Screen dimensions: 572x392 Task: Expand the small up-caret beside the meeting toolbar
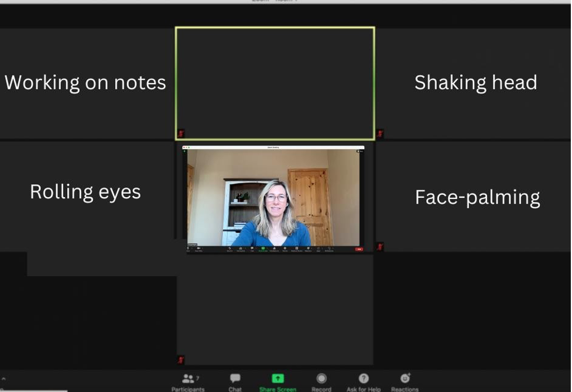(4, 379)
